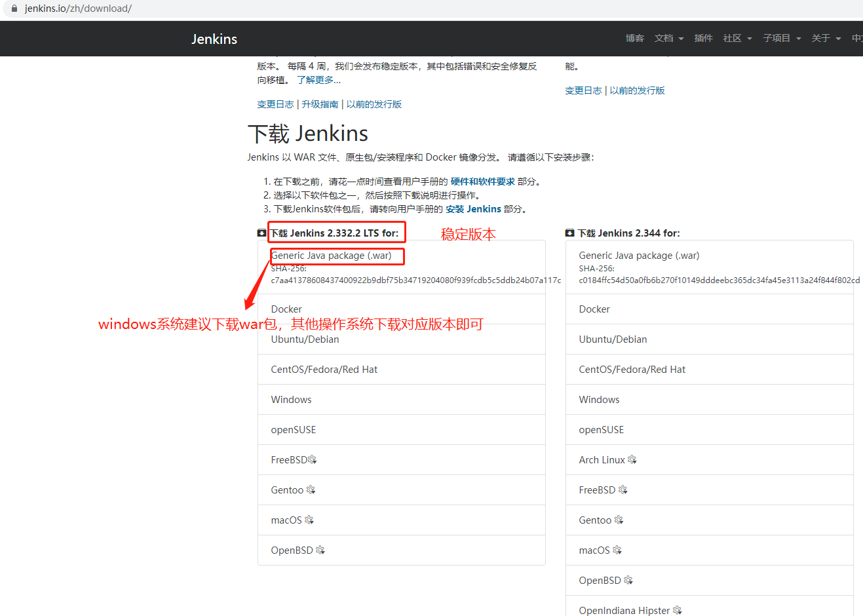Open the weekly 以前的发行版 link on right

click(638, 90)
